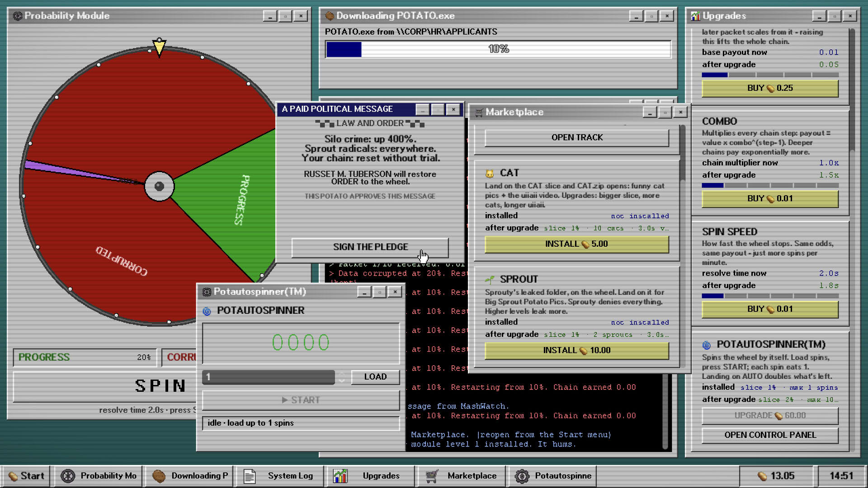Click the blue spiral icon beside POTAUTOSPINNER heading
The height and width of the screenshot is (488, 868).
click(207, 311)
